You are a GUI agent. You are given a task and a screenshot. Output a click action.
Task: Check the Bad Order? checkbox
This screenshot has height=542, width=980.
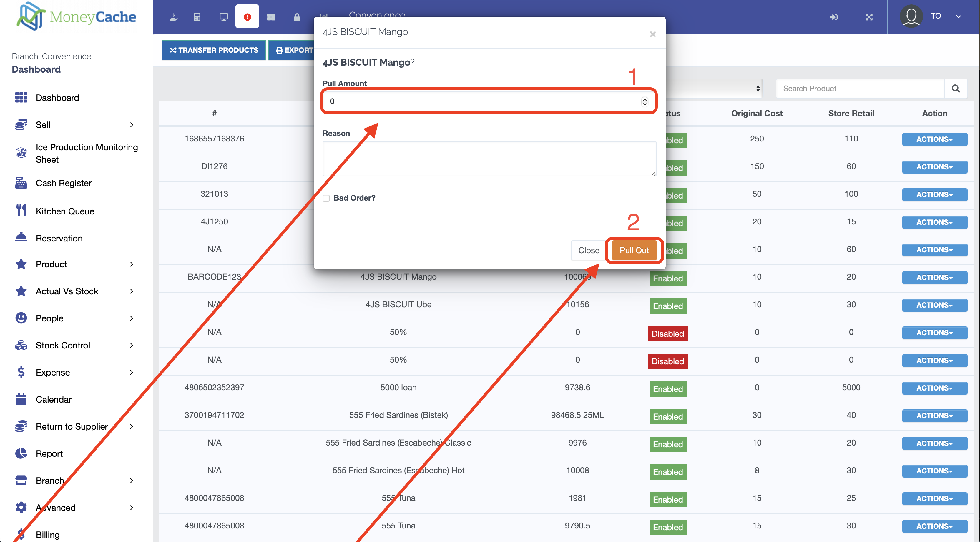326,198
